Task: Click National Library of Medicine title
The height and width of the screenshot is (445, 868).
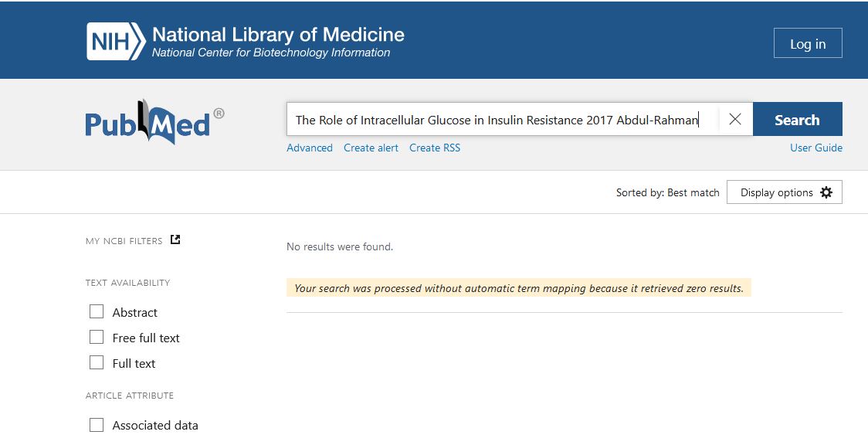Action: click(278, 35)
